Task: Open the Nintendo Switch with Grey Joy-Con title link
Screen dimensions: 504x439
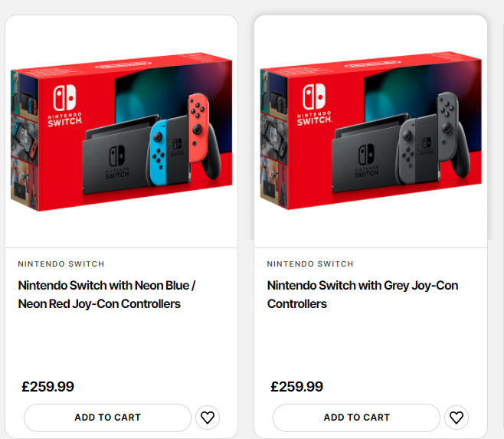Action: tap(362, 294)
